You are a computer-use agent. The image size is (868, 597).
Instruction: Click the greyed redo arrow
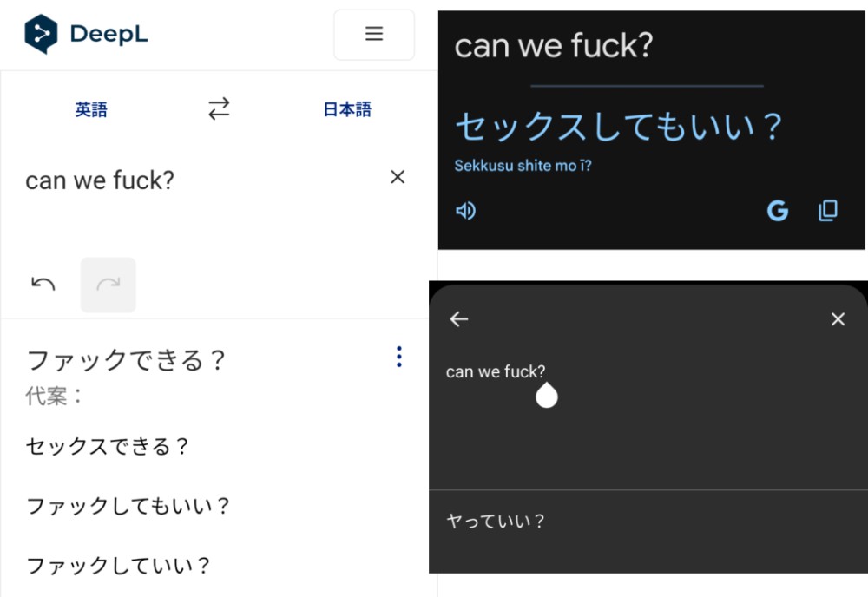108,285
